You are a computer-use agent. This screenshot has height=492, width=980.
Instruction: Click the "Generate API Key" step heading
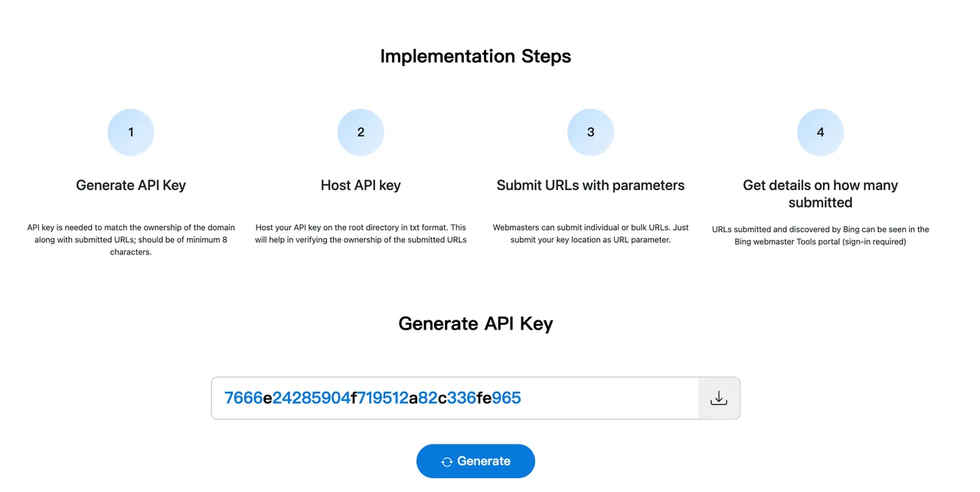pos(131,185)
